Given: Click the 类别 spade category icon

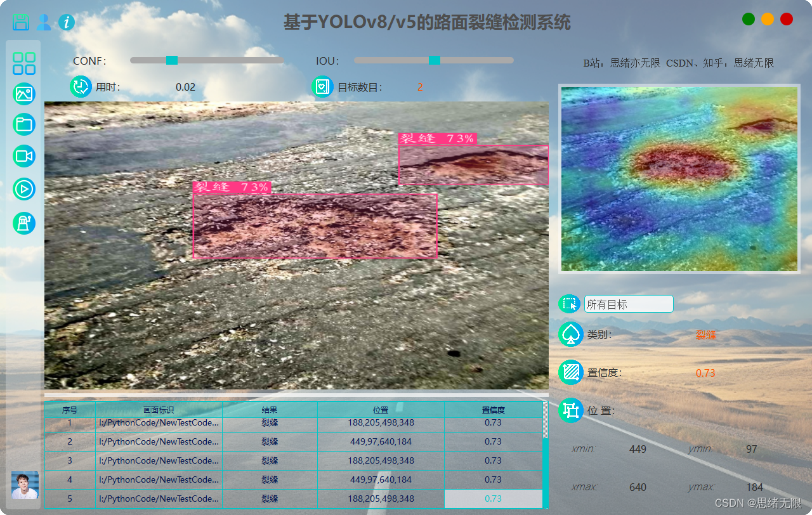Looking at the screenshot, I should tap(570, 334).
